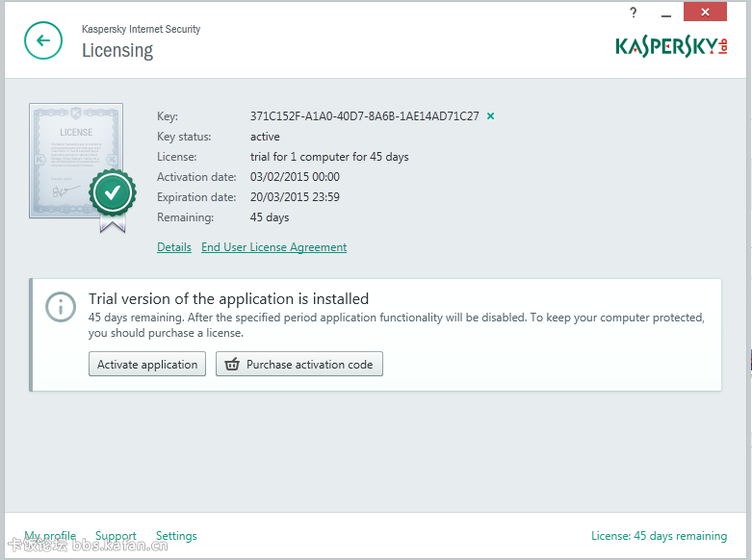Open the Details link

pyautogui.click(x=174, y=247)
